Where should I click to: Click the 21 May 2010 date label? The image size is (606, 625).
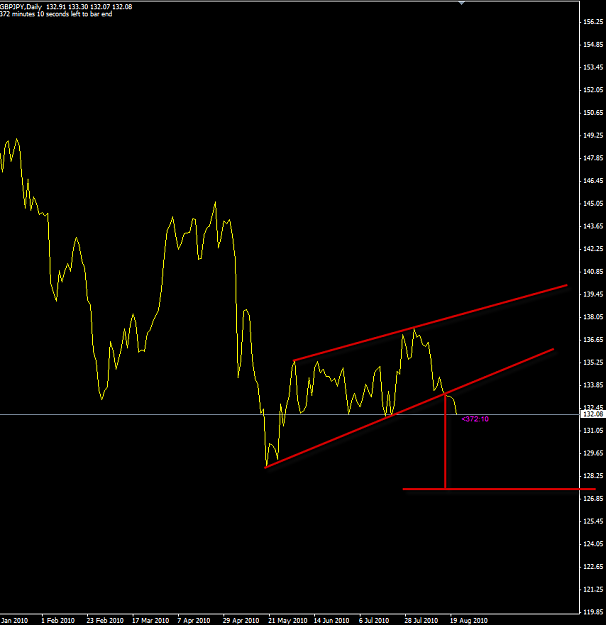tap(287, 620)
